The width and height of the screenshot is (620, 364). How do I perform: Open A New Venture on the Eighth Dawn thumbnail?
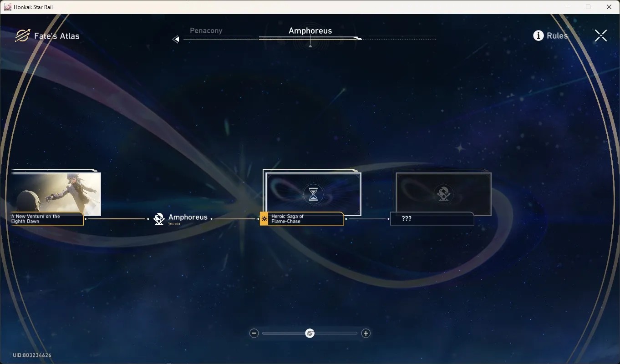[x=56, y=194]
